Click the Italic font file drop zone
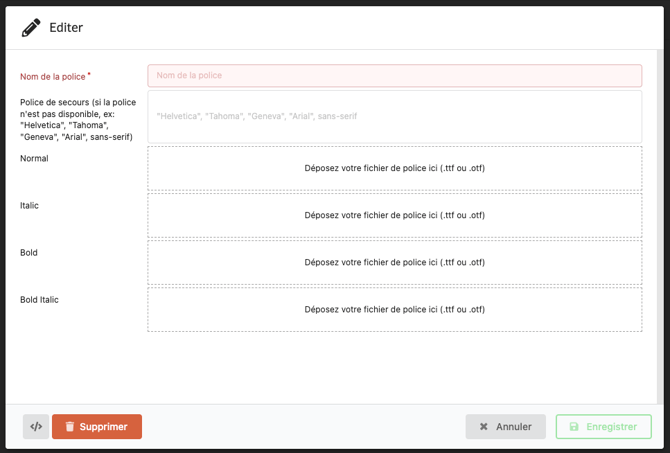 tap(394, 215)
